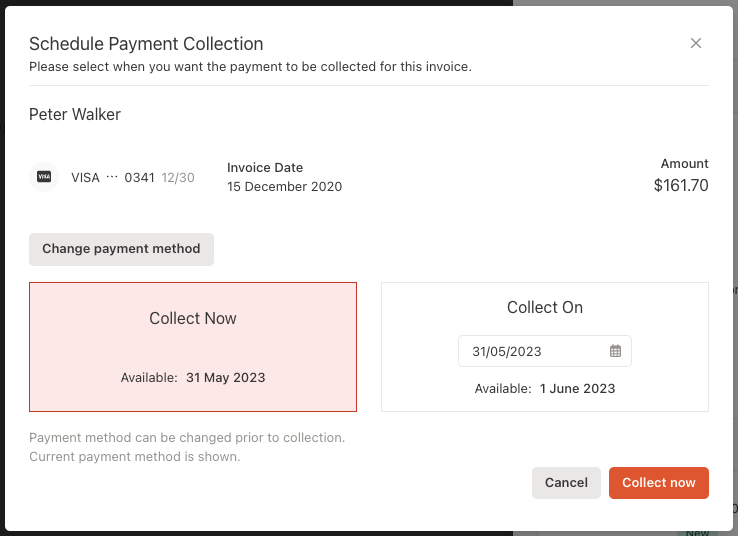Click the Peter Walker customer name
The width and height of the screenshot is (738, 536).
coord(75,114)
